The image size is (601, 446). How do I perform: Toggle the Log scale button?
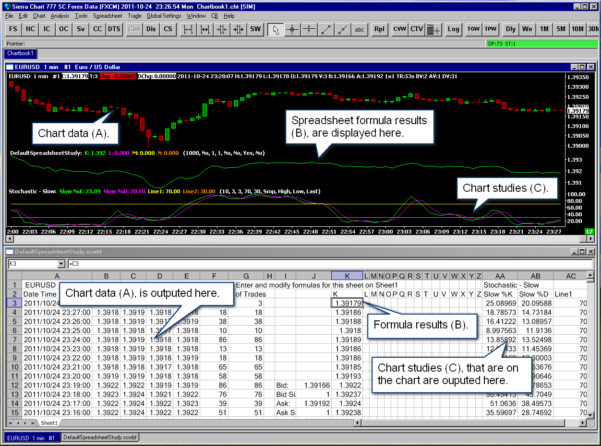[x=453, y=30]
